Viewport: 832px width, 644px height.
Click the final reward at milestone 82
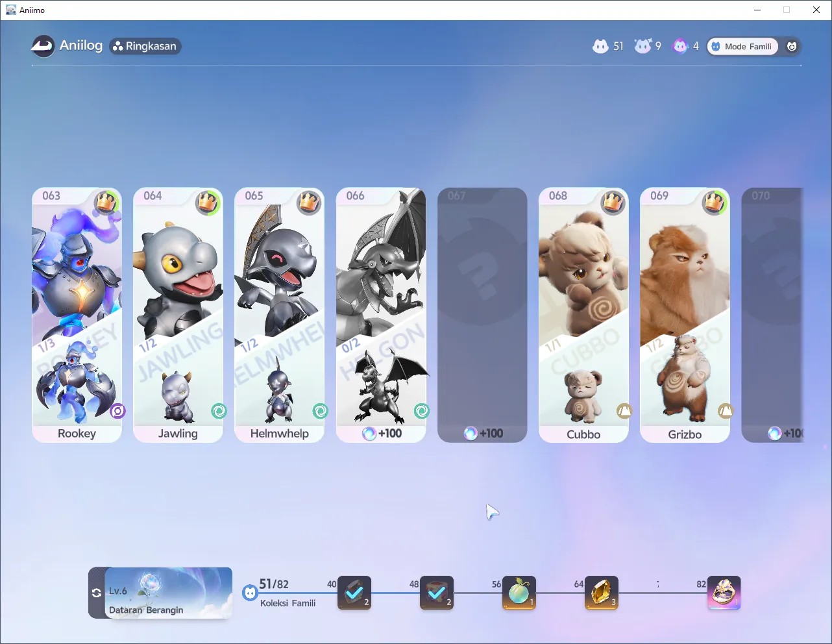click(724, 593)
